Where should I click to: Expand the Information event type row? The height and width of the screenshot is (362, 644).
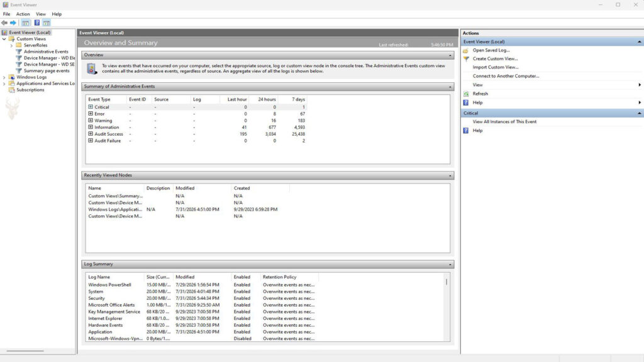(x=91, y=127)
